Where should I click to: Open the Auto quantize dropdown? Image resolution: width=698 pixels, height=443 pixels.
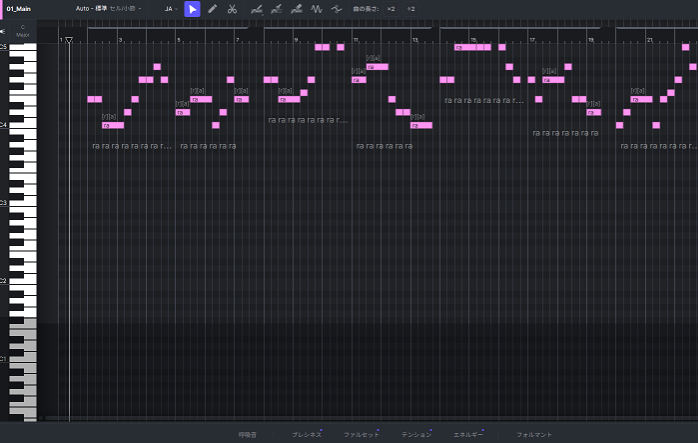tap(108, 9)
